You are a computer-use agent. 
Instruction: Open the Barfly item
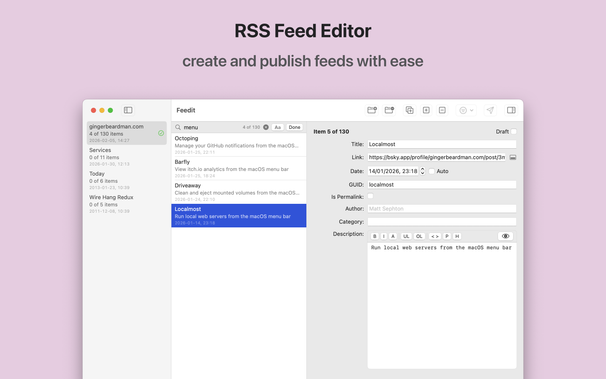[239, 168]
